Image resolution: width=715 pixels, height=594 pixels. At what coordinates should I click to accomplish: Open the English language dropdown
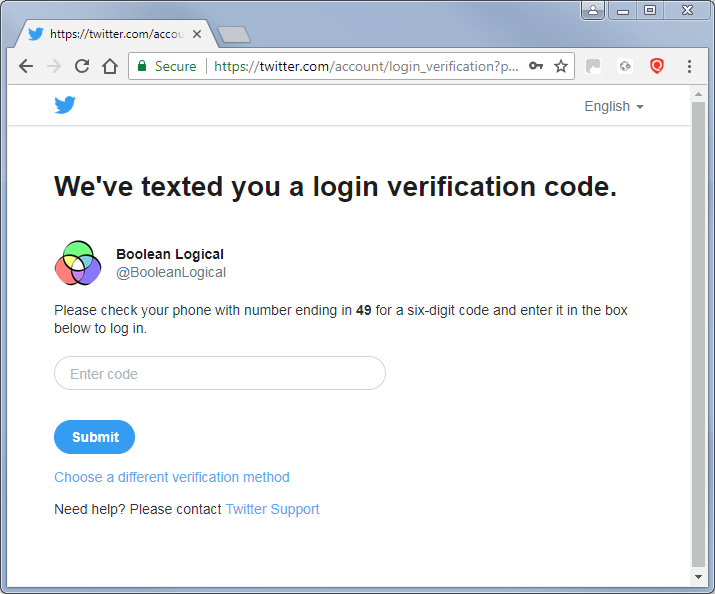tap(614, 106)
